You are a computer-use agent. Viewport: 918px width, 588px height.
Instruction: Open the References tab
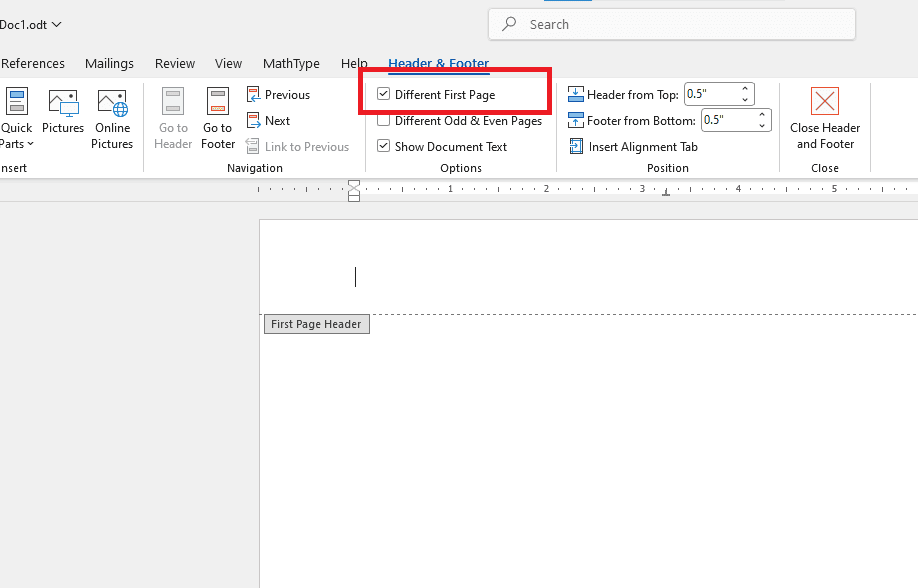tap(33, 63)
